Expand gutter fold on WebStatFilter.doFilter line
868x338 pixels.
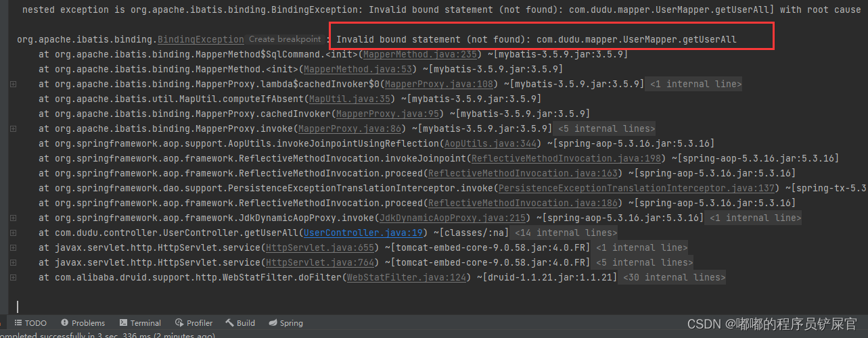[14, 277]
